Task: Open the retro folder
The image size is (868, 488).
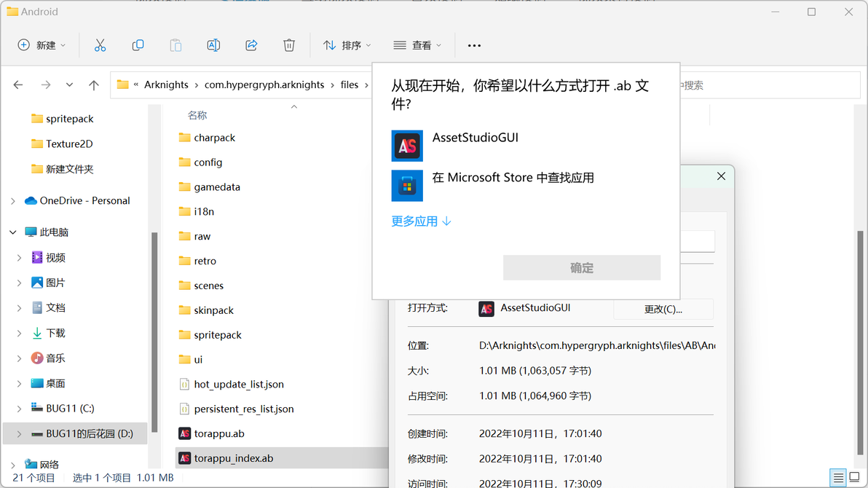Action: click(205, 261)
